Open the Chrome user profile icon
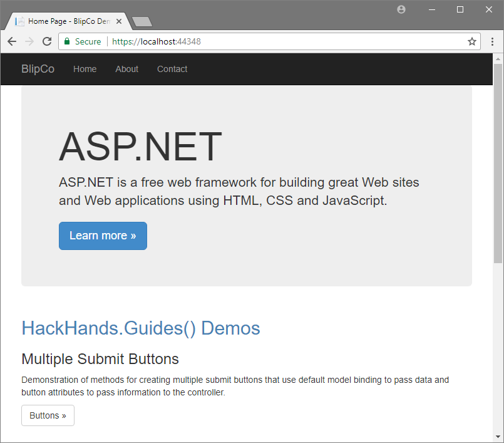 tap(401, 9)
